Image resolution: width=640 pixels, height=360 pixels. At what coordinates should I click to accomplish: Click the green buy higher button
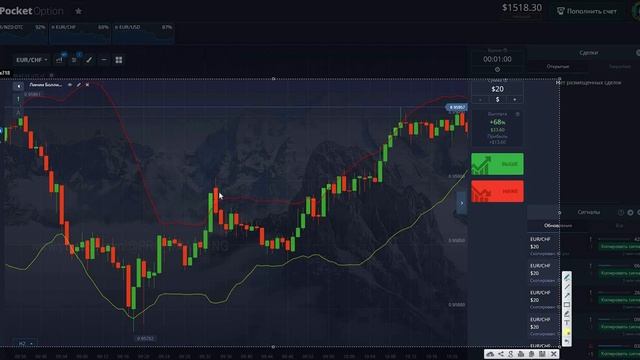point(497,164)
